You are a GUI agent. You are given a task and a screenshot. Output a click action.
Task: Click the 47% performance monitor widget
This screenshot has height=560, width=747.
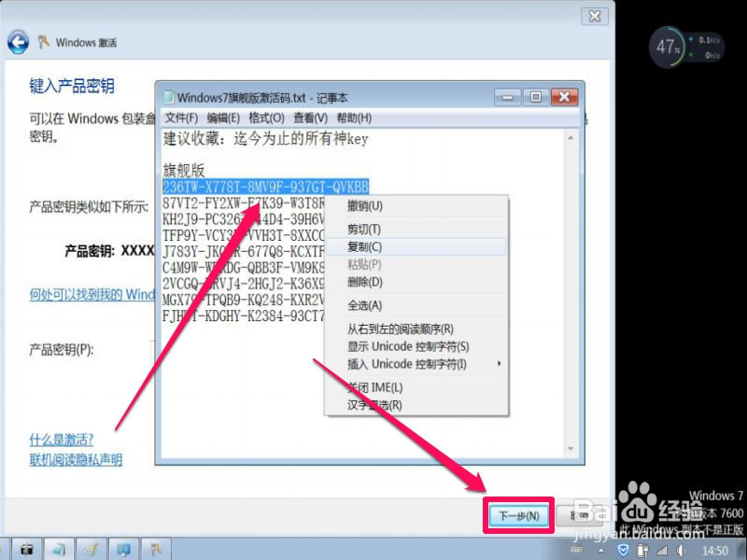tap(686, 48)
